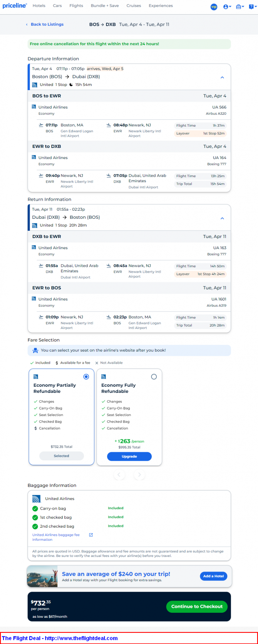
Task: Click the 'Layover 1st Stop 4h 24m' badge
Action: [200, 274]
